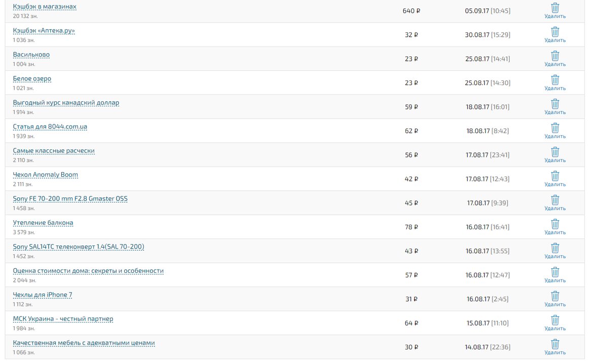608x364 pixels.
Task: Open the 'Васильково' article
Action: [x=31, y=55]
